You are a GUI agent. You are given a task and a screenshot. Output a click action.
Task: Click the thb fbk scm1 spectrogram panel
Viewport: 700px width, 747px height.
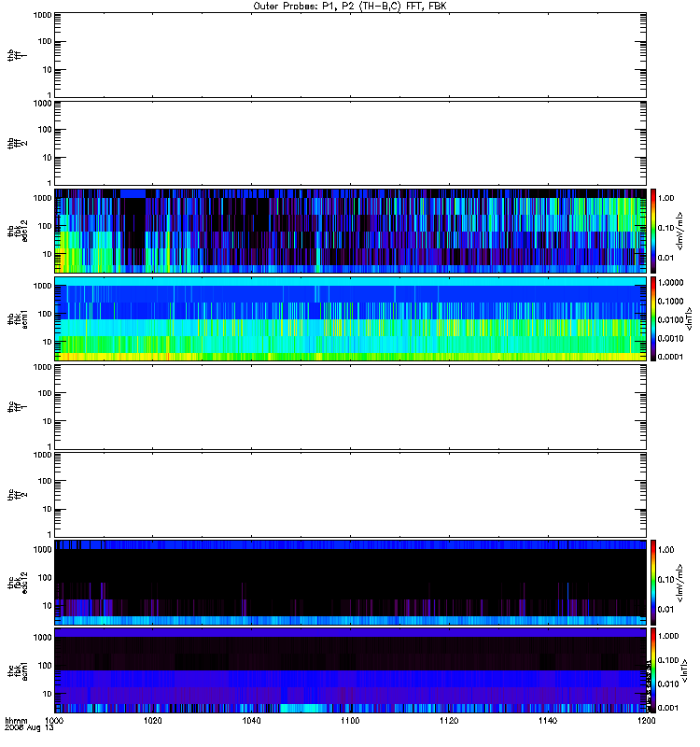point(351,318)
